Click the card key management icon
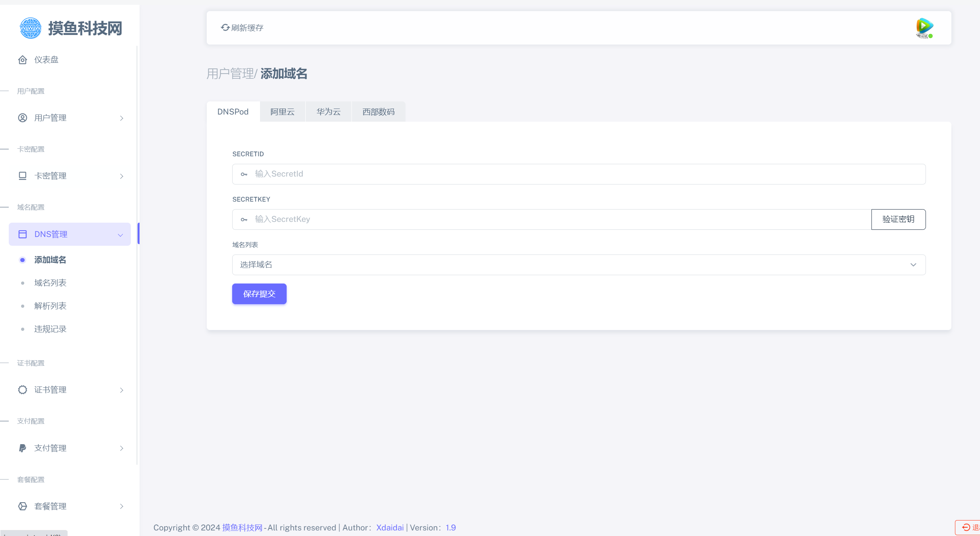 [23, 176]
